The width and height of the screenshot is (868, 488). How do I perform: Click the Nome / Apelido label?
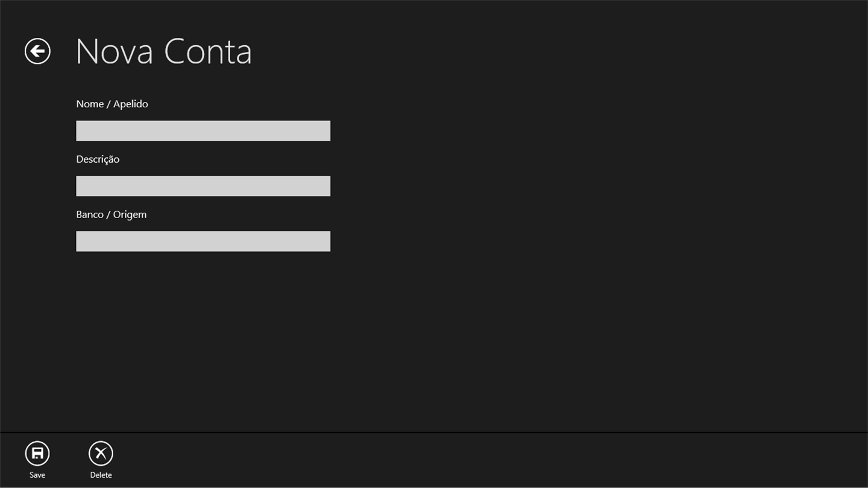[x=112, y=104]
